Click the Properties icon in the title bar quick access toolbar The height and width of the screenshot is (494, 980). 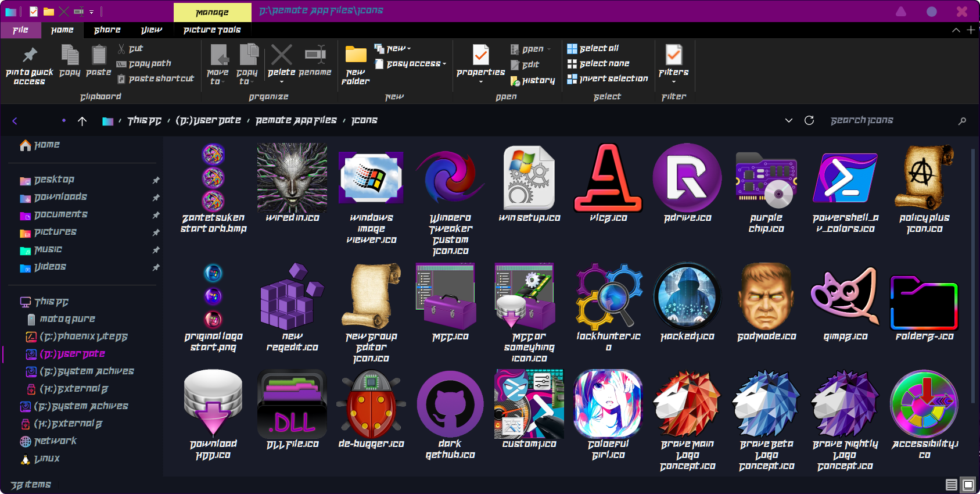[33, 11]
